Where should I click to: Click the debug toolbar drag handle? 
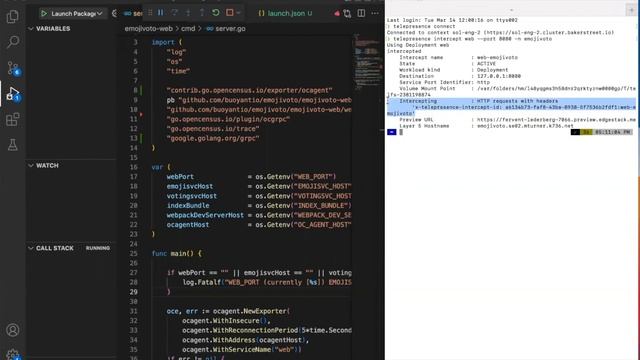click(x=150, y=13)
